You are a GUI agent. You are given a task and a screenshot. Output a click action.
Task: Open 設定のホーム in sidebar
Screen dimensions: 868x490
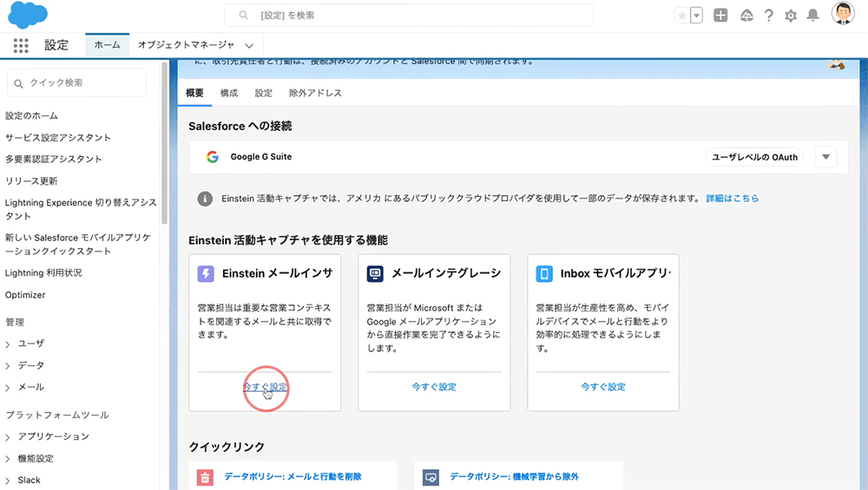point(31,115)
